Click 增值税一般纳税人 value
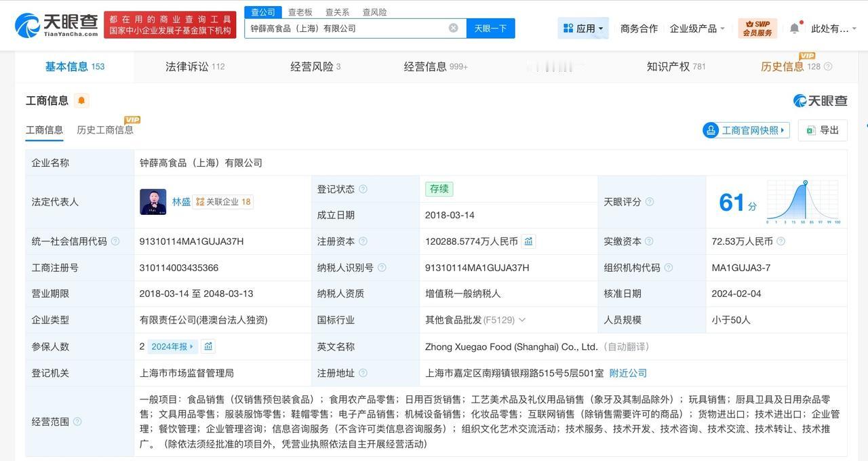This screenshot has height=461, width=868. click(x=463, y=294)
